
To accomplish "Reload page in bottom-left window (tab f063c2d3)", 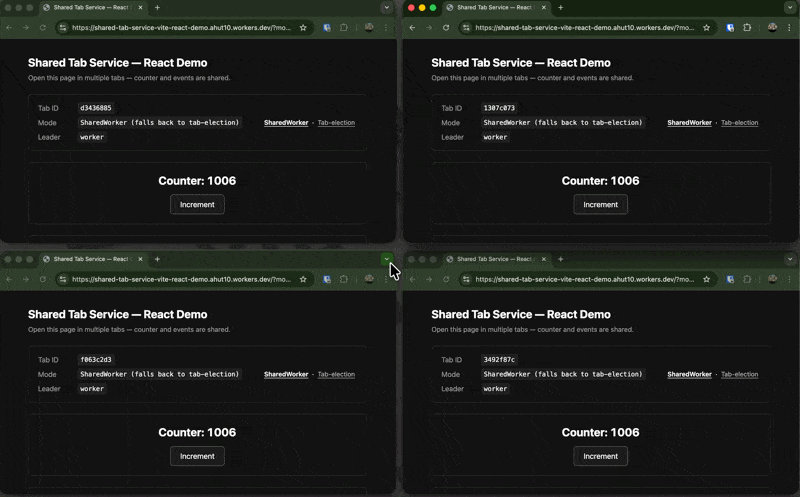I will [x=43, y=279].
